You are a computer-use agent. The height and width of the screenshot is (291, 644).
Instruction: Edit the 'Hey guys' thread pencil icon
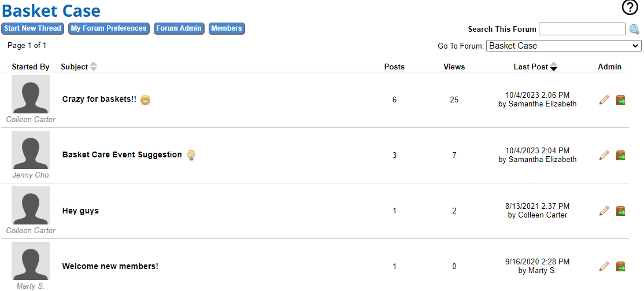point(604,211)
